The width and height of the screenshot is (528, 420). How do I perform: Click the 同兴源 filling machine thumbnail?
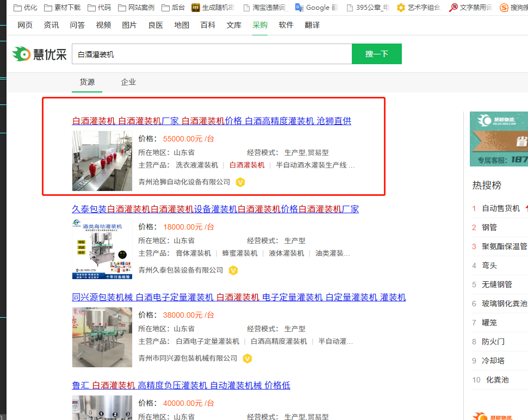[102, 337]
